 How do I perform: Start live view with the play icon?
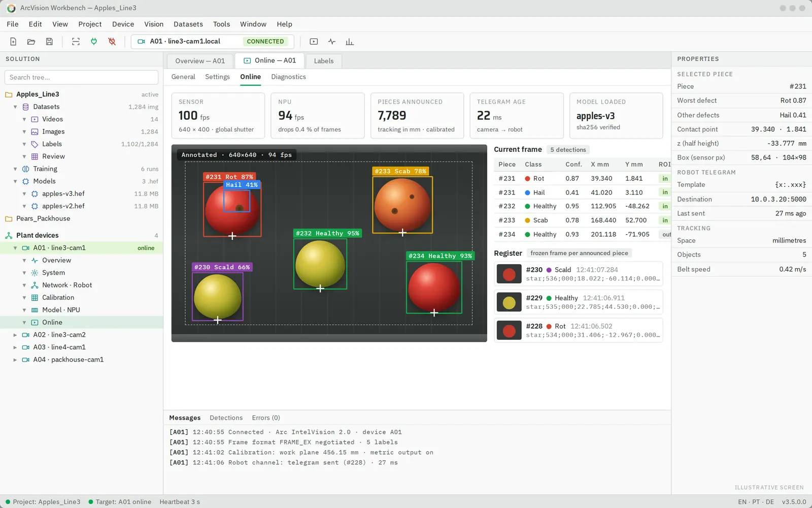pos(314,42)
